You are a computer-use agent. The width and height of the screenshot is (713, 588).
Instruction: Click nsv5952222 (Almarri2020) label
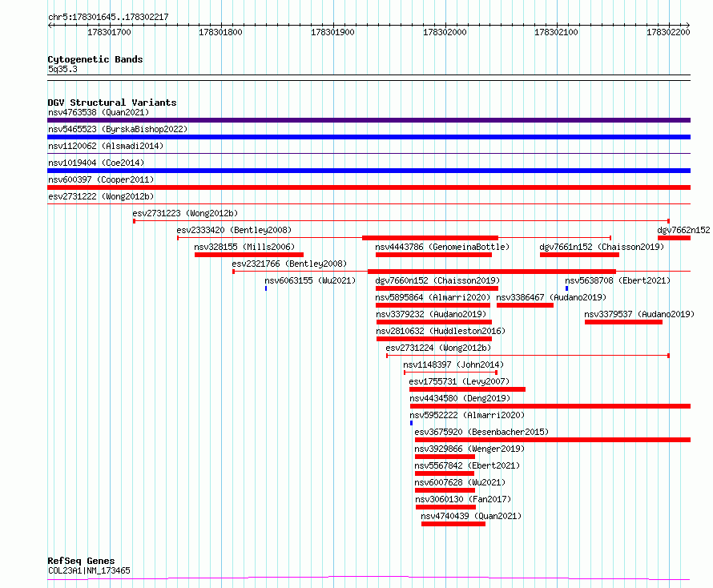click(x=467, y=415)
